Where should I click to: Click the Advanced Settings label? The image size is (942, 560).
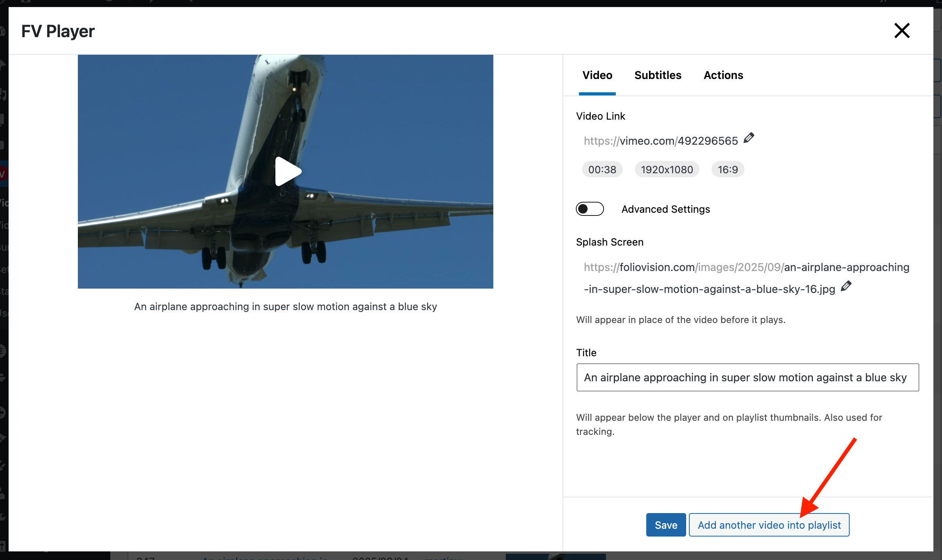(666, 209)
